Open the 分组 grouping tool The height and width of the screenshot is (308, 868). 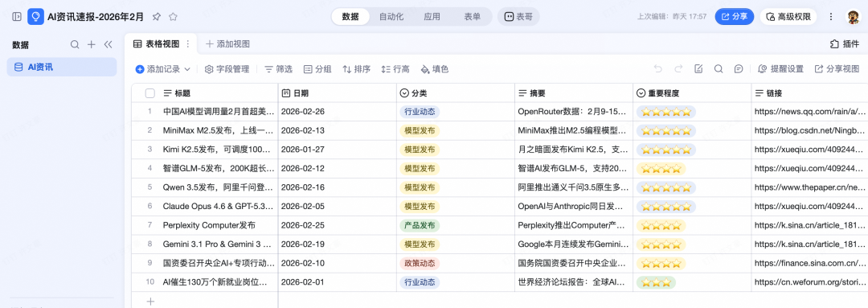tap(317, 69)
